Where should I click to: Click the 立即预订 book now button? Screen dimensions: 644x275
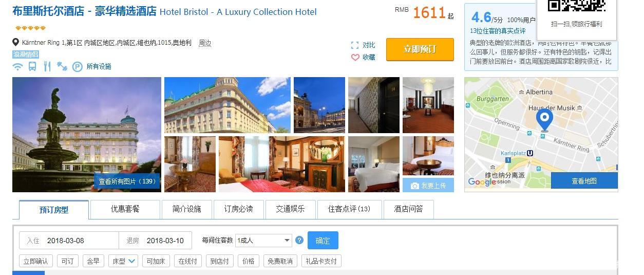tap(420, 49)
